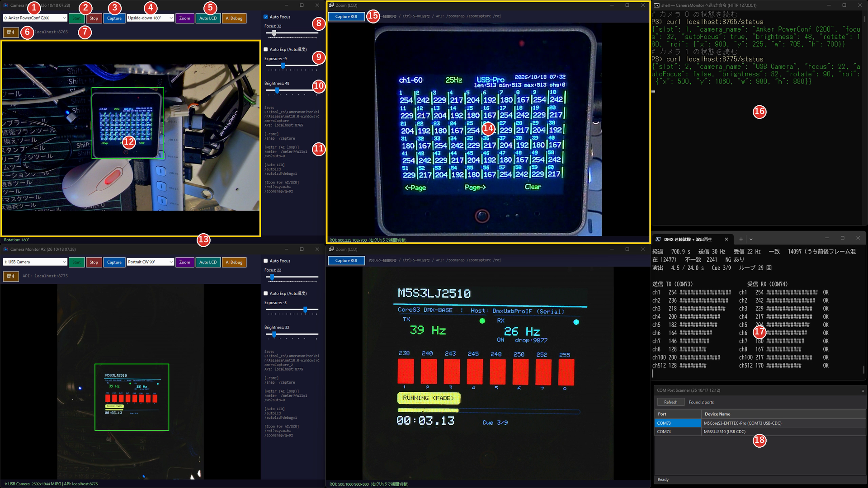The width and height of the screenshot is (868, 488).
Task: Open the Portrait CW 90° rotation dropdown
Action: tap(150, 262)
